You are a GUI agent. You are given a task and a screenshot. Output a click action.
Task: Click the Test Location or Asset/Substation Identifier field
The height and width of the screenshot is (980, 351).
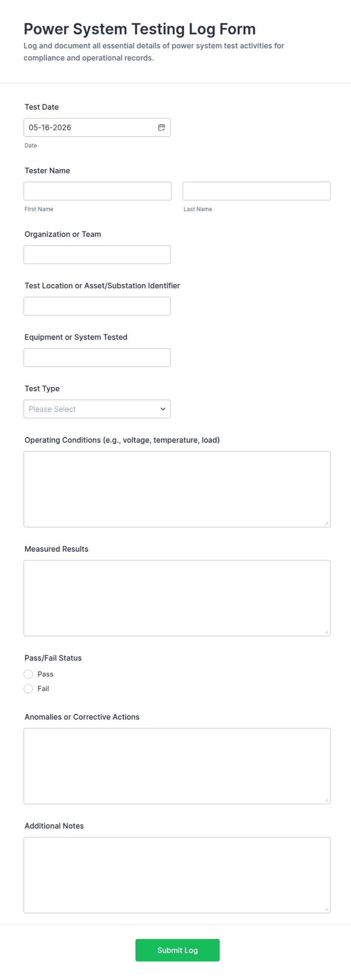pyautogui.click(x=97, y=306)
